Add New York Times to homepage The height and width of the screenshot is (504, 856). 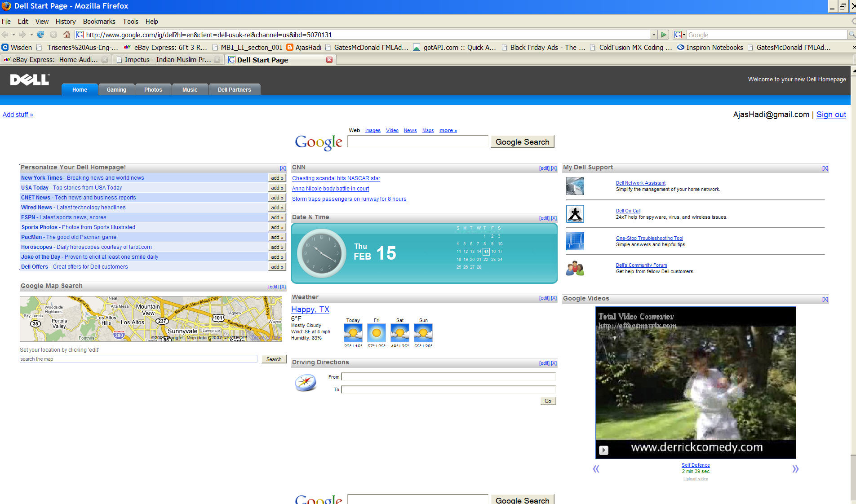pos(277,178)
